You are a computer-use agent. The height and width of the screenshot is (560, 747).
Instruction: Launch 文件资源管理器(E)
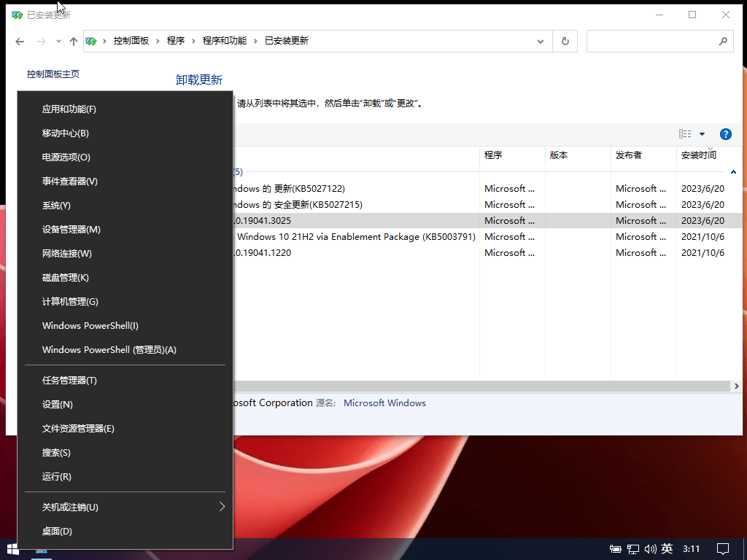125,428
